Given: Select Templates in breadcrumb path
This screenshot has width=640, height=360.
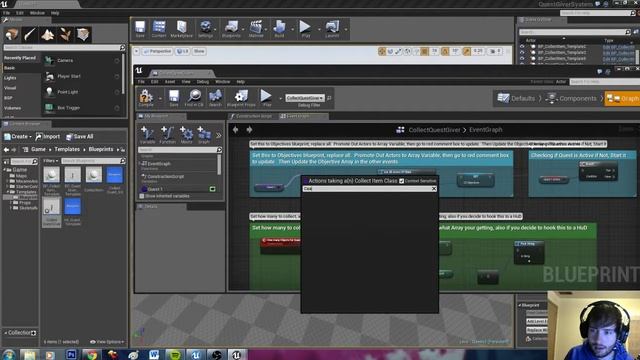Looking at the screenshot, I should coord(67,149).
